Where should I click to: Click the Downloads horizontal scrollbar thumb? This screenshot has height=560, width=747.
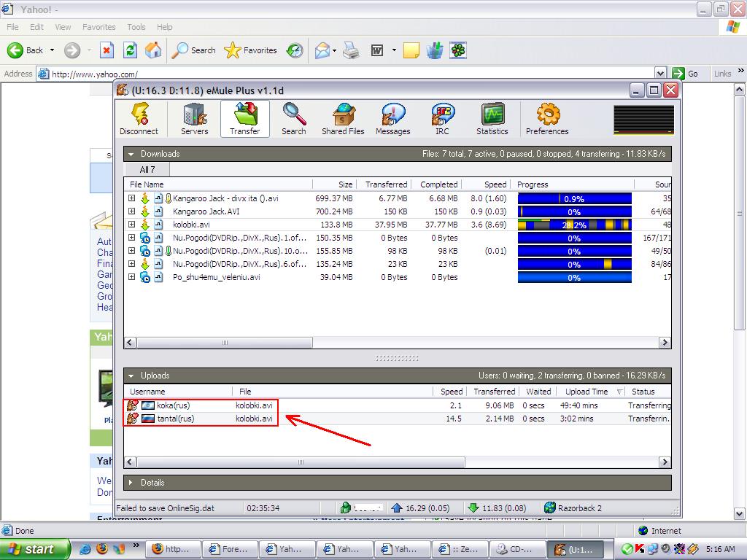click(225, 343)
